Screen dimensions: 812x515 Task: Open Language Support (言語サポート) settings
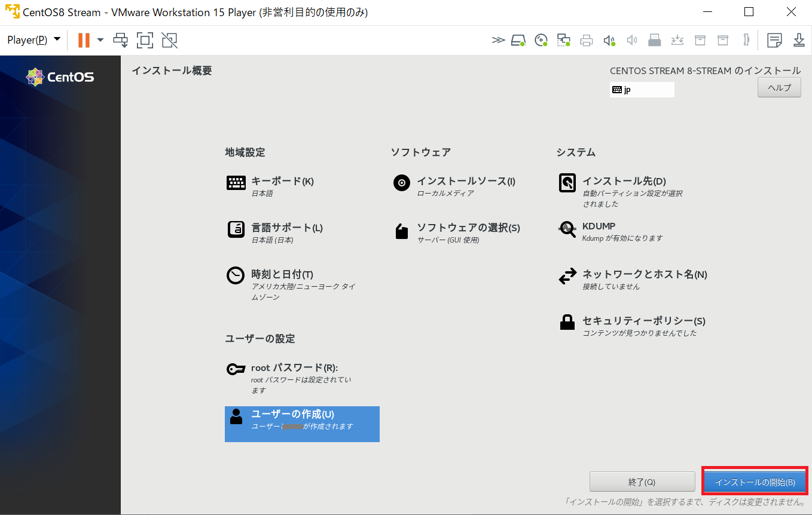point(275,233)
